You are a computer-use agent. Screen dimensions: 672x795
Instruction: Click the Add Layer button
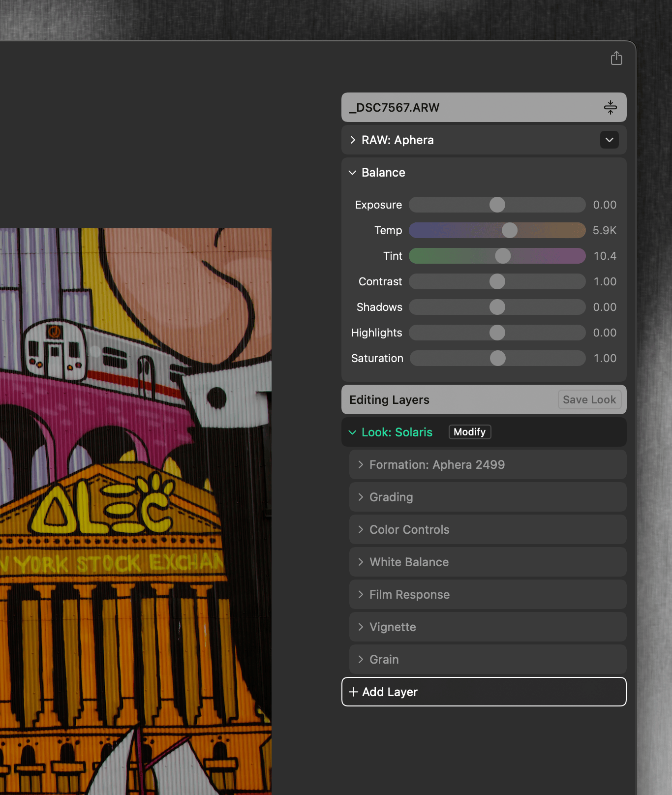click(484, 692)
